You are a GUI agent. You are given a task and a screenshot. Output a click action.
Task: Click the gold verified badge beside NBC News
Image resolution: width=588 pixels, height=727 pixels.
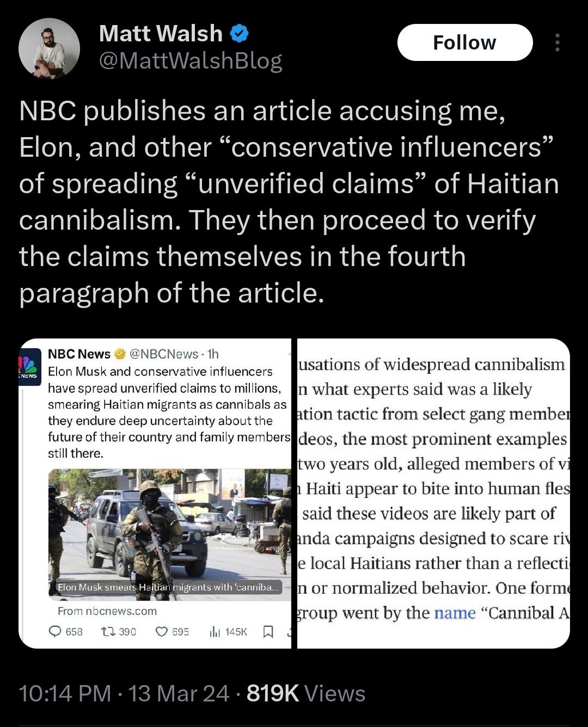[119, 354]
